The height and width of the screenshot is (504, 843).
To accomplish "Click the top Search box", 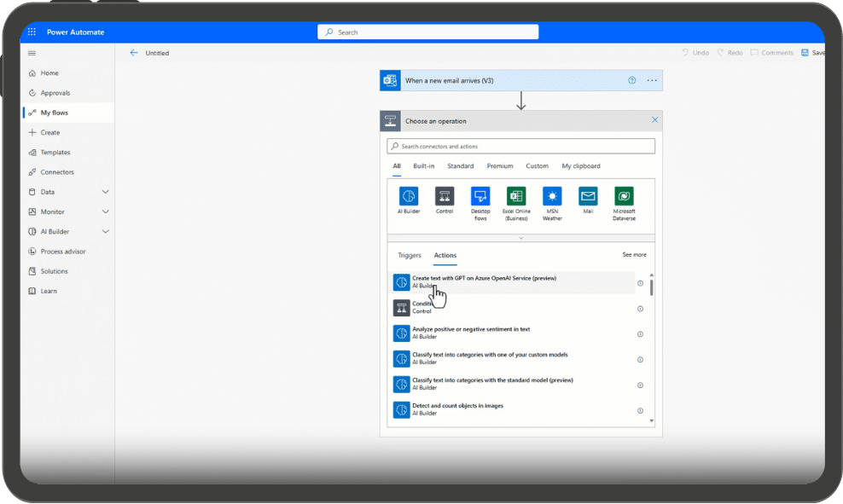I will point(428,32).
